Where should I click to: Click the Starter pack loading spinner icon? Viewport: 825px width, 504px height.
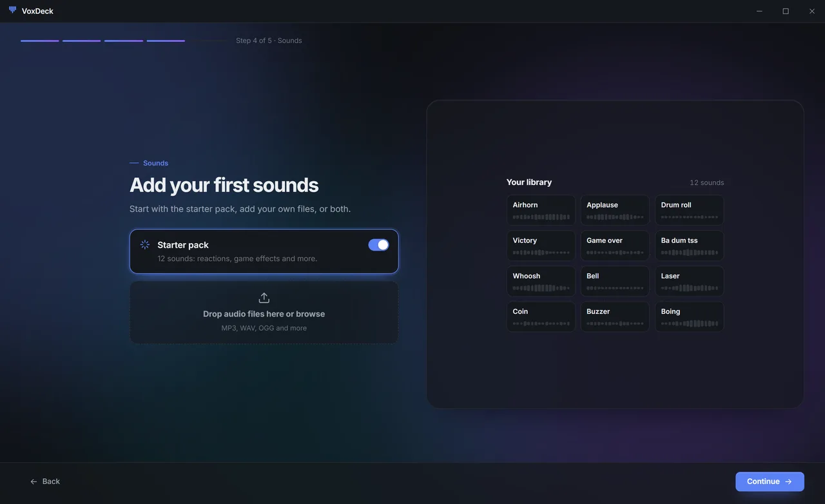click(x=145, y=245)
